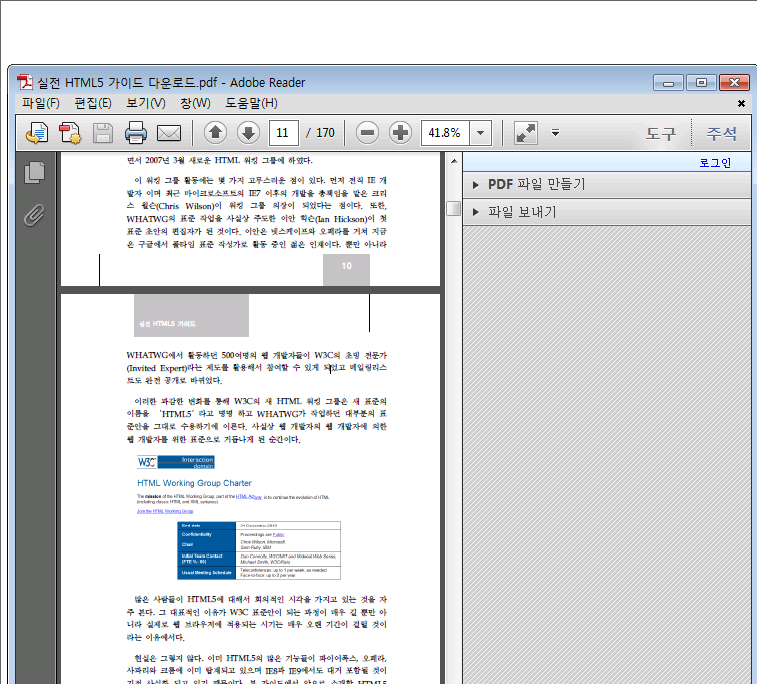
Task: Click the convert file to PDF icon
Action: [70, 133]
